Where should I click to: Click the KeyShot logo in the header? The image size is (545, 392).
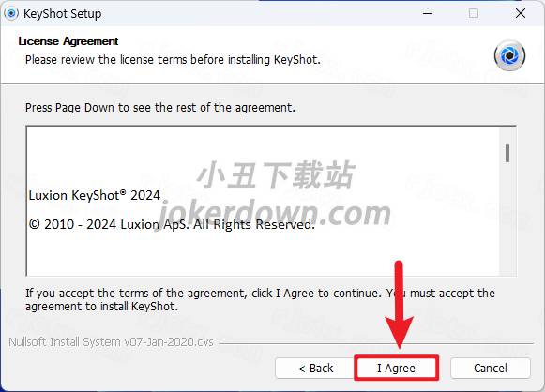(x=509, y=55)
